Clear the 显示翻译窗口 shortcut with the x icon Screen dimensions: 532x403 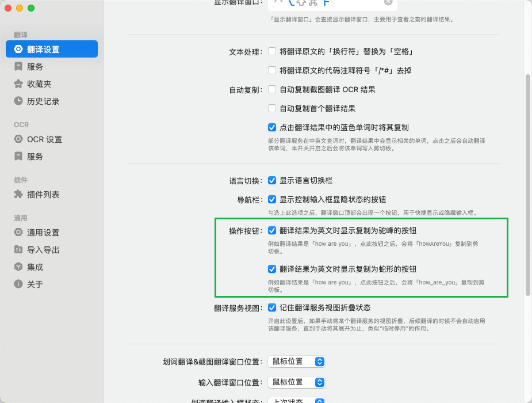(388, 2)
